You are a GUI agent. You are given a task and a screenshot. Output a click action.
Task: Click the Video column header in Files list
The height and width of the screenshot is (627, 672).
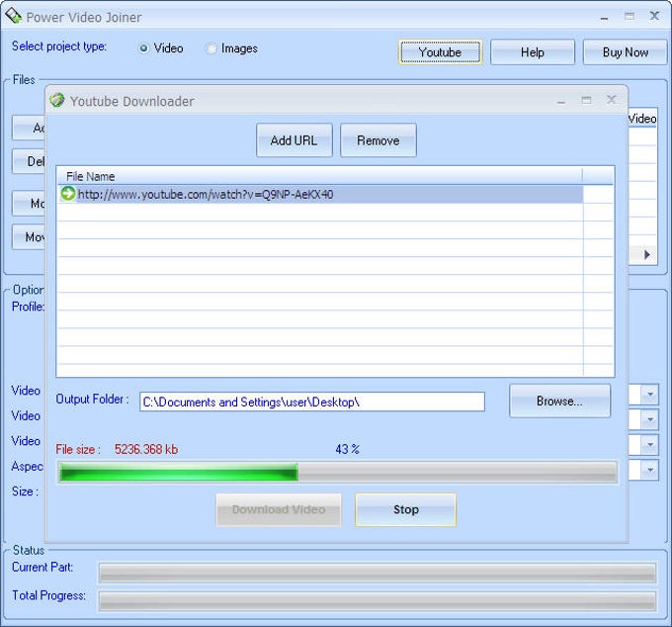click(x=642, y=119)
